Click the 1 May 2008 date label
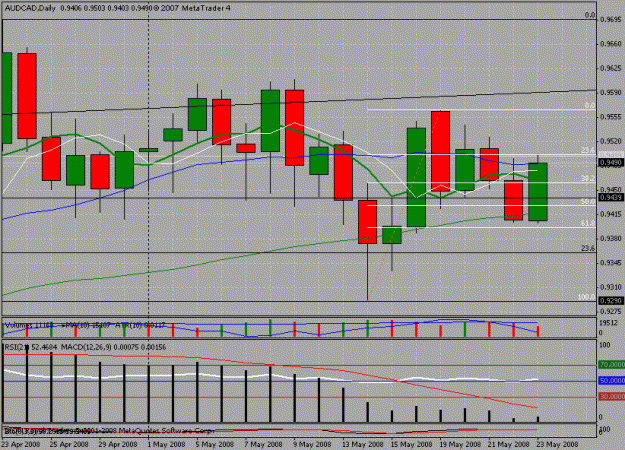This screenshot has width=625, height=450. 166,444
